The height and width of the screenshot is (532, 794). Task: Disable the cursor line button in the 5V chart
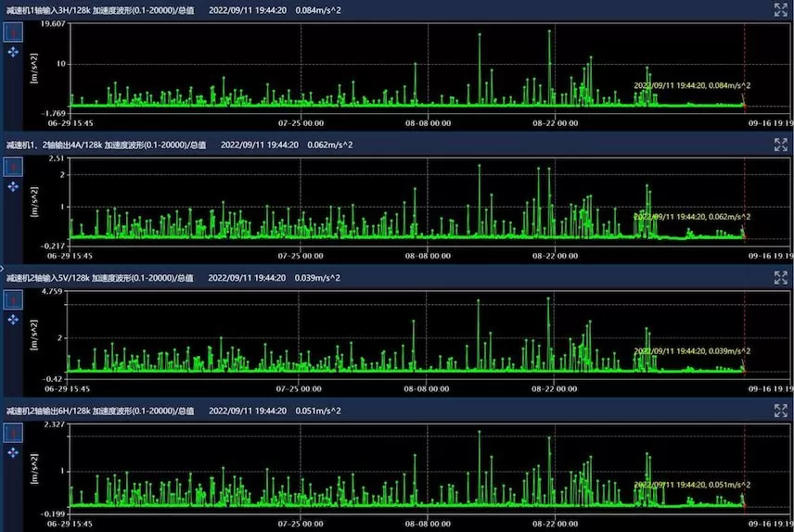click(13, 299)
